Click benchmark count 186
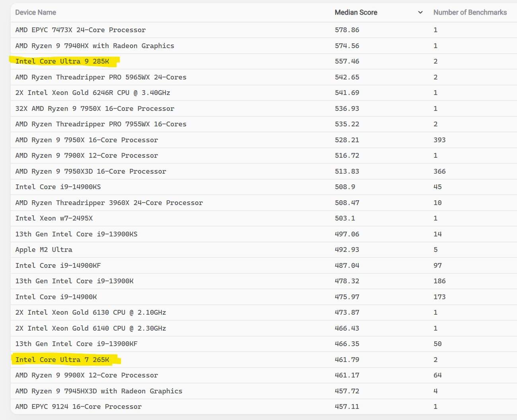 tap(439, 281)
